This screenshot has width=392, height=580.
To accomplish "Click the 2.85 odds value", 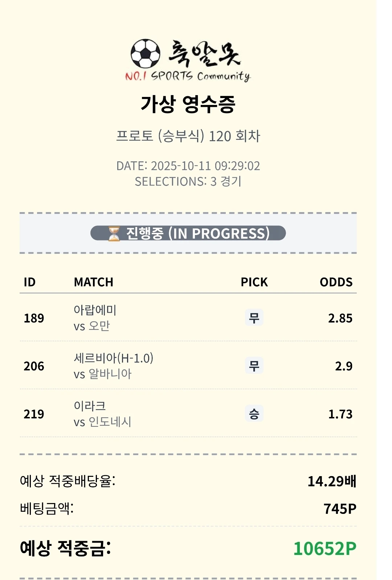I will point(340,318).
